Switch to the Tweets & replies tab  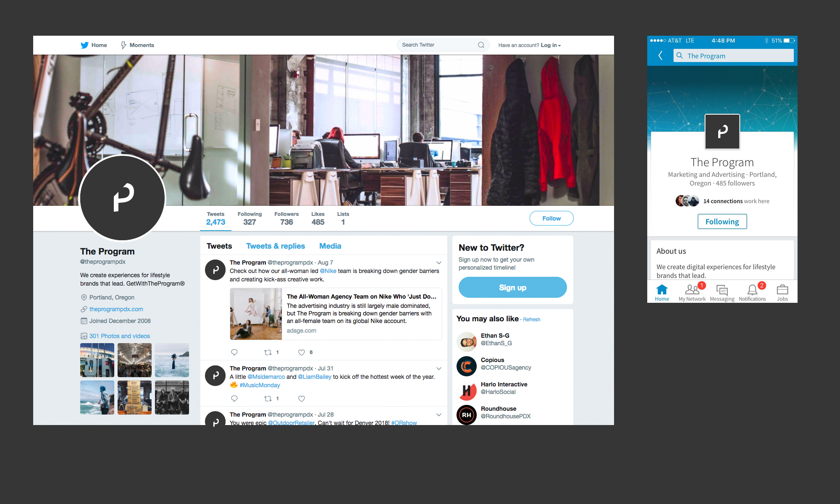tap(276, 246)
